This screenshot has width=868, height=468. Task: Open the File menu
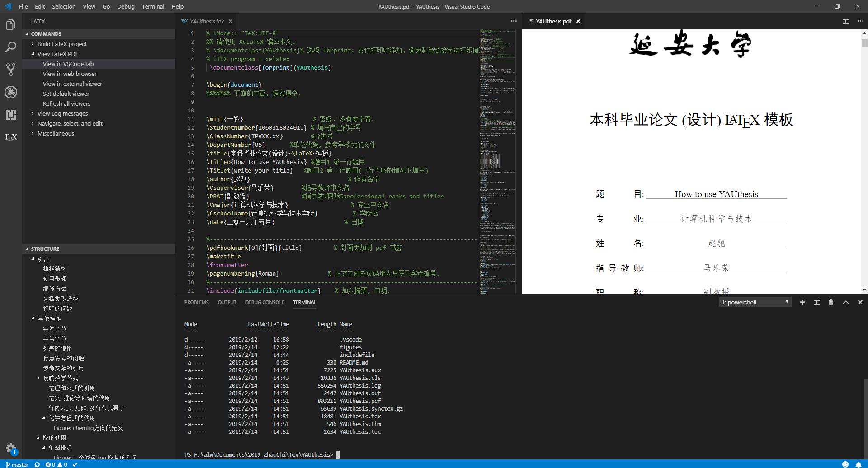(x=23, y=6)
